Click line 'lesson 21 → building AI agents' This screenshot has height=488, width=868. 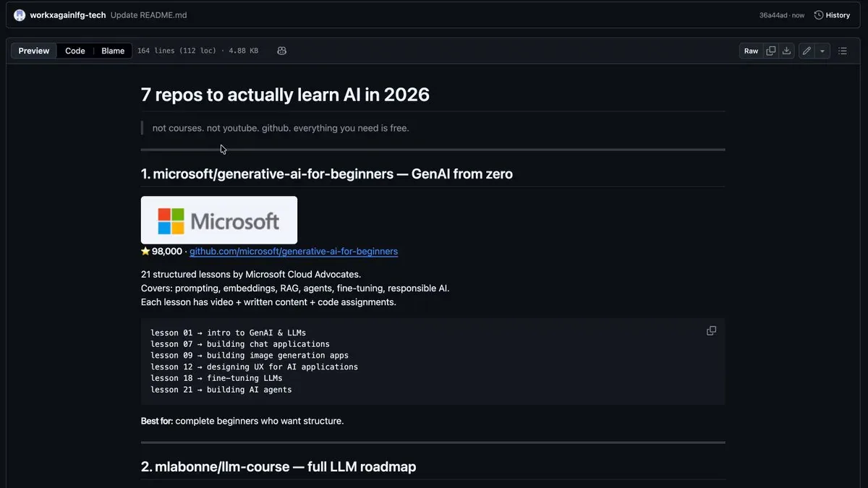(x=221, y=390)
